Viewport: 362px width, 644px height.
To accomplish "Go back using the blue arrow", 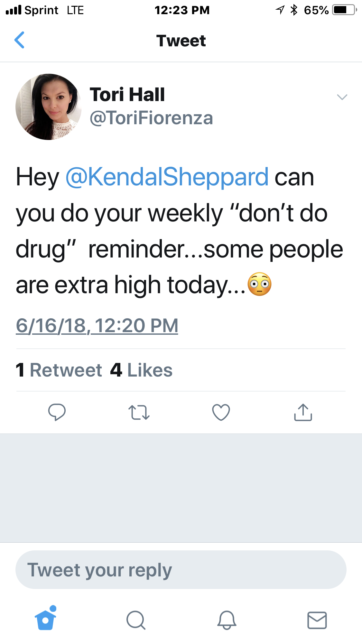I will (x=20, y=40).
